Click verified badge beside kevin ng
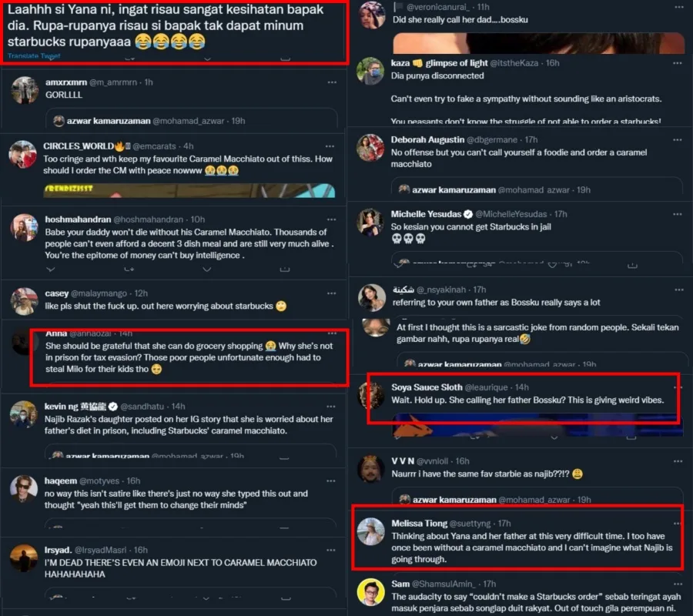Viewport: 693px width, 616px height. pos(113,407)
